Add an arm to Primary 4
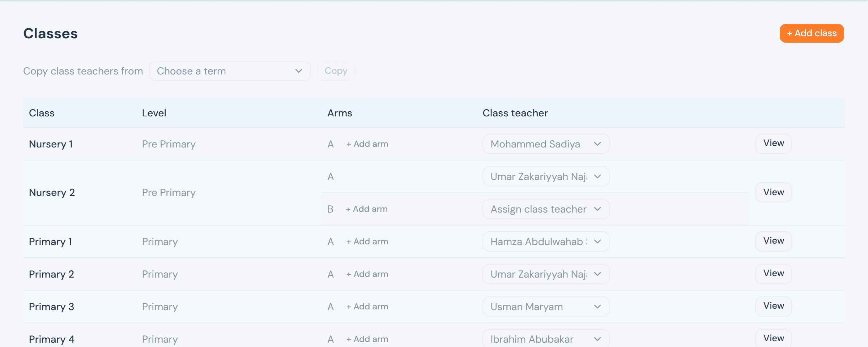Image resolution: width=868 pixels, height=347 pixels. [367, 339]
